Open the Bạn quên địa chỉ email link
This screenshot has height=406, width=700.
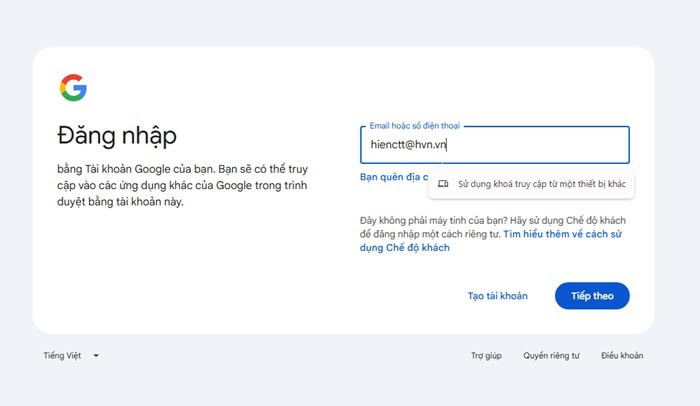tap(394, 177)
